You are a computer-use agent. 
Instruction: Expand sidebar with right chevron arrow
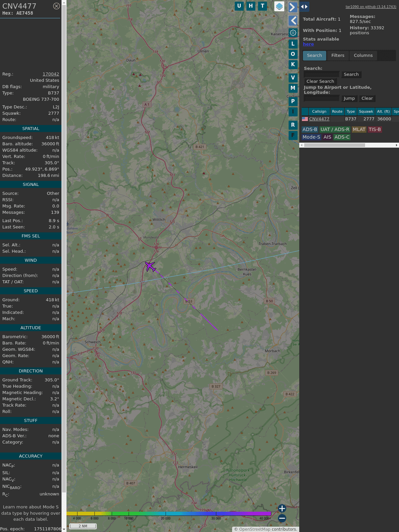click(x=293, y=7)
